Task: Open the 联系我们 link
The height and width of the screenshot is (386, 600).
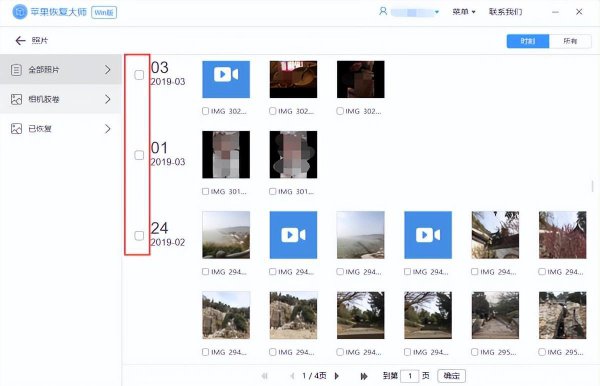Action: coord(505,12)
